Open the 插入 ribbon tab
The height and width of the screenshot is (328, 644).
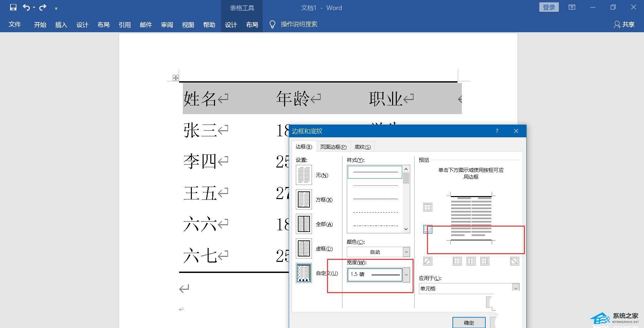click(x=61, y=25)
